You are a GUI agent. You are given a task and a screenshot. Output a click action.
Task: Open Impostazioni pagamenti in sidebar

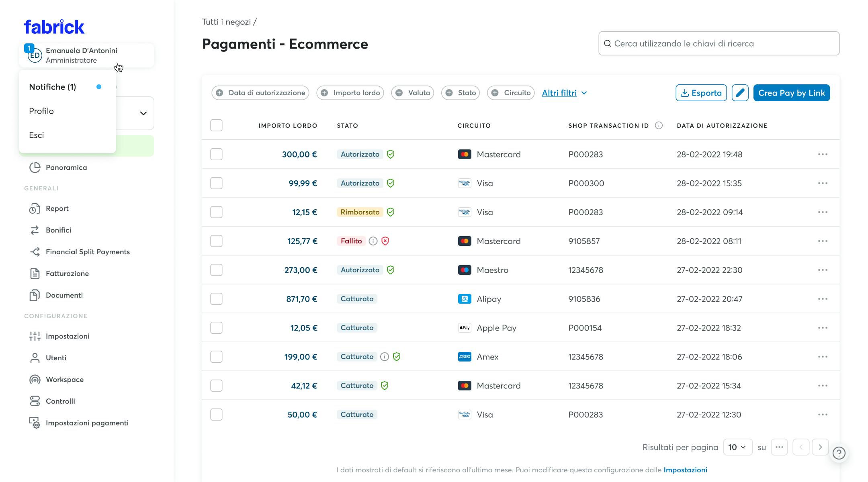click(87, 423)
